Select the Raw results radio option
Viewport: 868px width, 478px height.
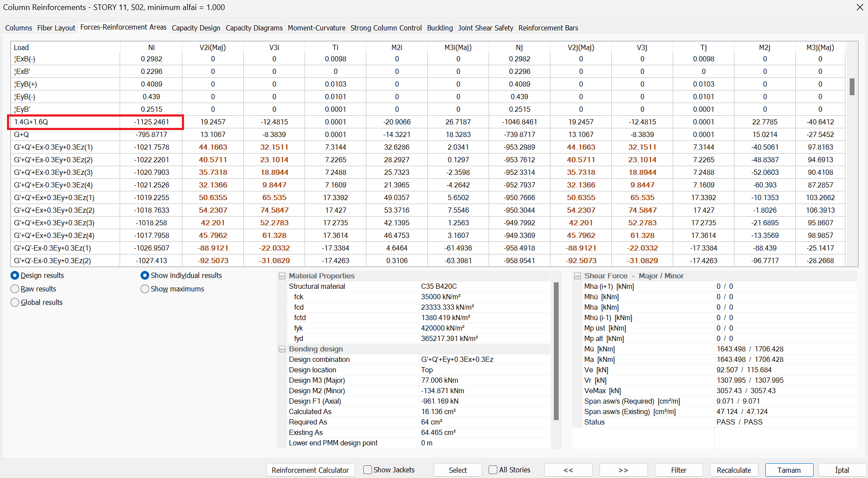[15, 289]
